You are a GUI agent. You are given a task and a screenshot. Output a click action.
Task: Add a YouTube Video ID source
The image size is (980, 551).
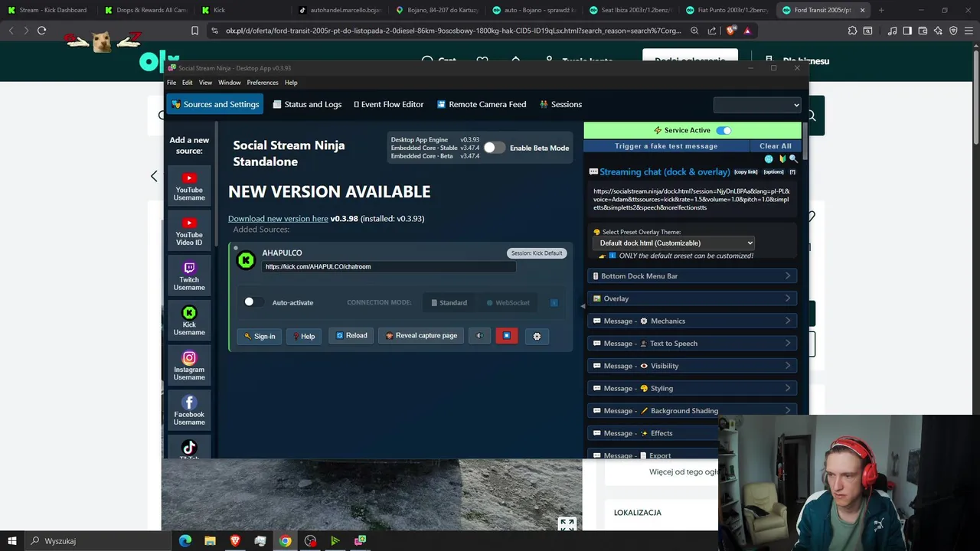[x=189, y=231]
